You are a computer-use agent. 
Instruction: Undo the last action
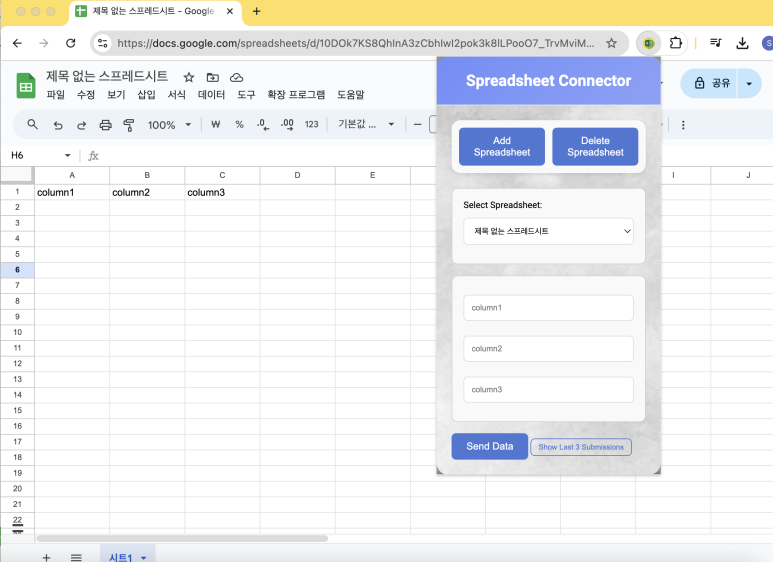[x=58, y=125]
